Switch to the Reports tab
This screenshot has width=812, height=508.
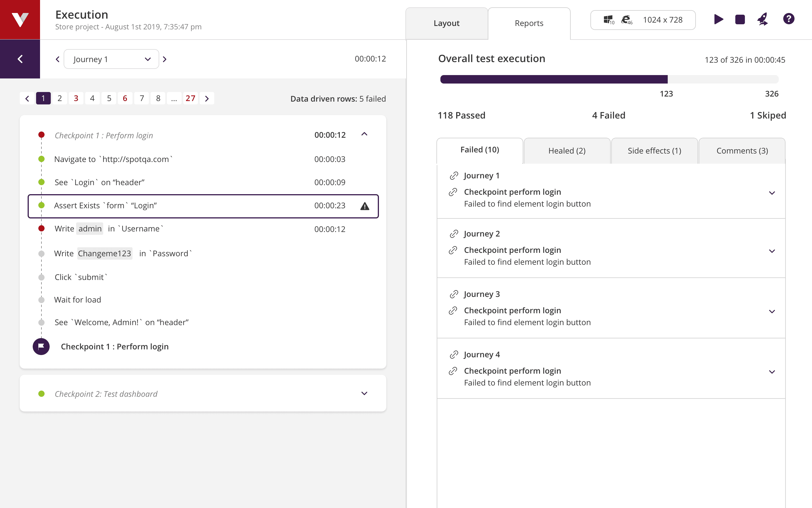pyautogui.click(x=529, y=23)
